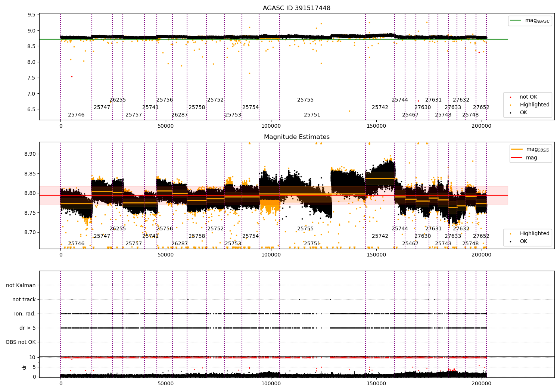Click obsid label 25742 in top plot
Viewport: 560px width, 392px height.
click(380, 108)
